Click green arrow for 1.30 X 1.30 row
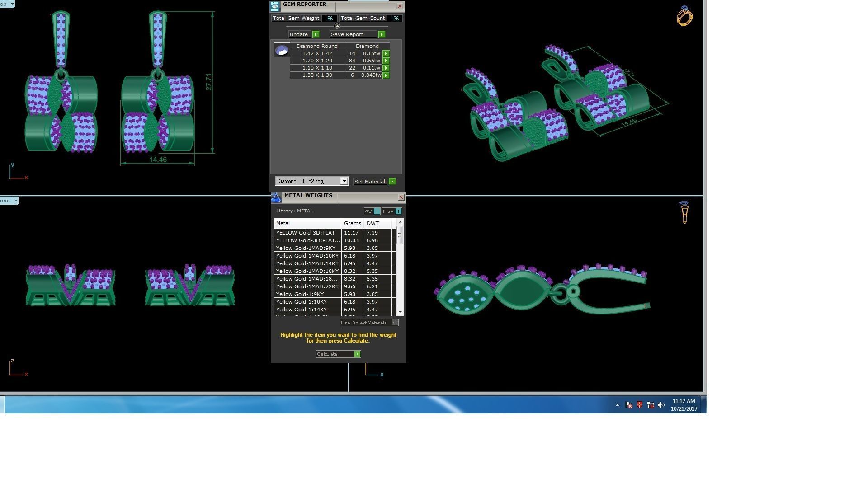Image resolution: width=868 pixels, height=488 pixels. (386, 75)
